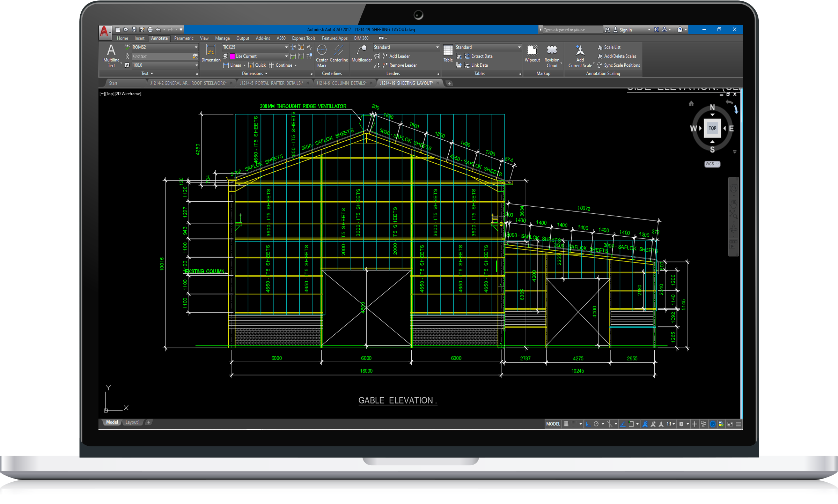Select the Multileader tool
Screen dimensions: 838x504
tap(361, 53)
